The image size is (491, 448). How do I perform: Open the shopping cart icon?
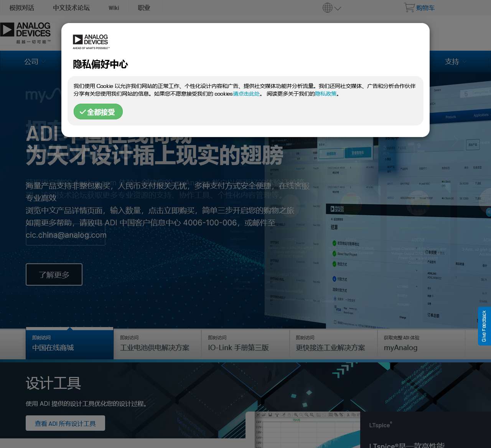coord(409,7)
